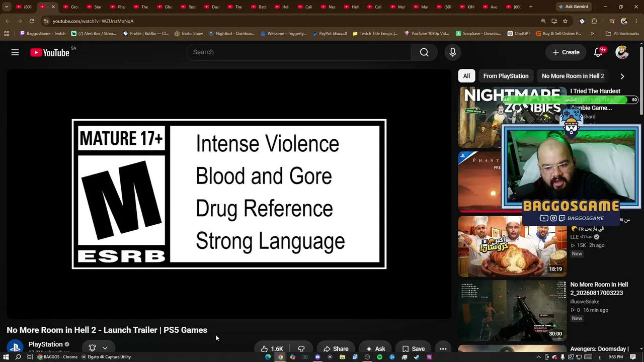
Task: Click the Chrome back arrow
Action: (x=8, y=21)
